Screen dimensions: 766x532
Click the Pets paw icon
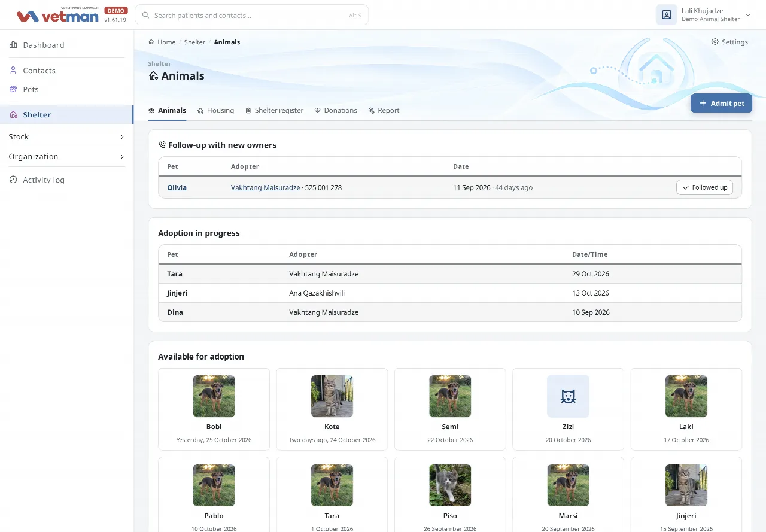[x=13, y=89]
